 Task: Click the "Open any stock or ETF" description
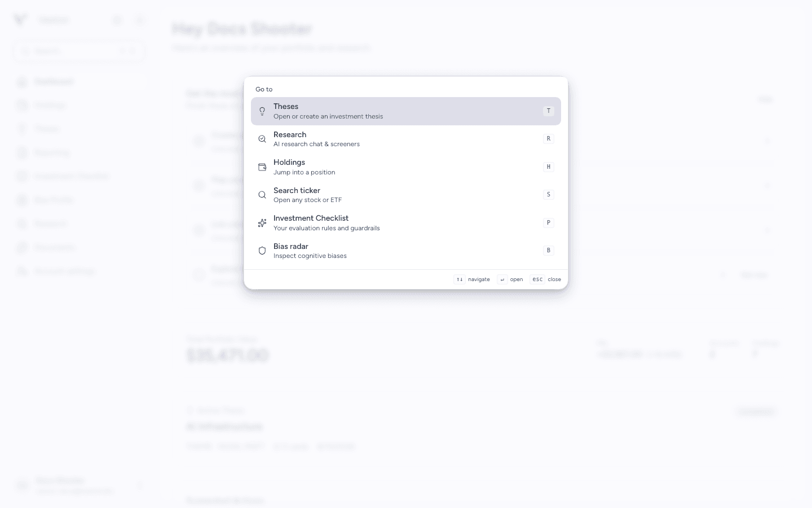point(307,200)
